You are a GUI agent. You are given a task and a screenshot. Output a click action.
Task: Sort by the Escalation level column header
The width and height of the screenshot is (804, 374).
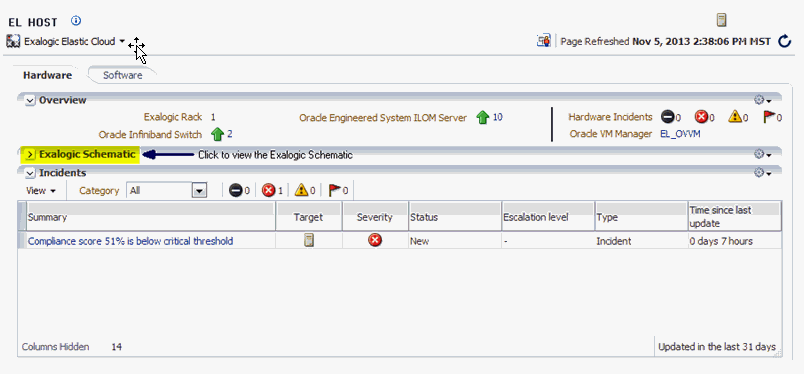tap(548, 216)
